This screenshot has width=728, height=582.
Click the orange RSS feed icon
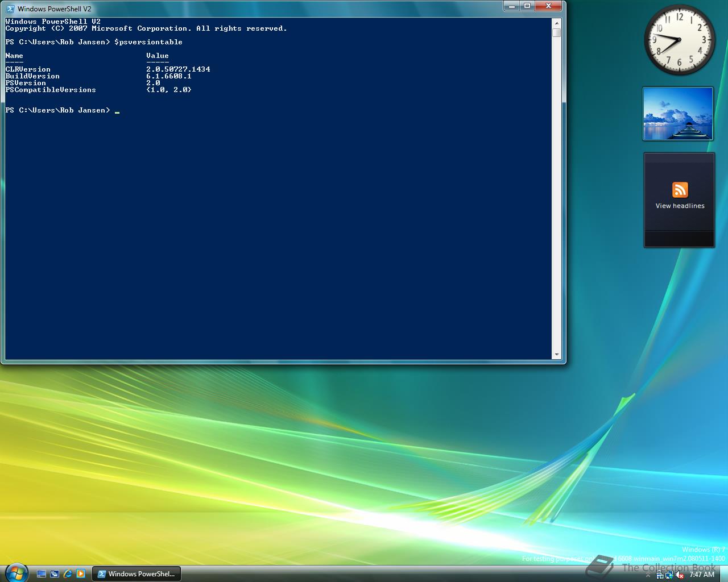pyautogui.click(x=680, y=190)
